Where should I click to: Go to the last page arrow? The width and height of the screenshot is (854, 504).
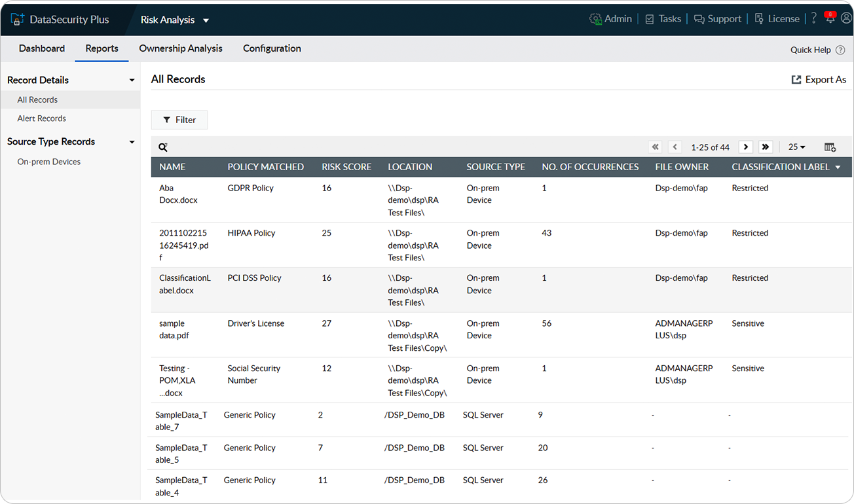pyautogui.click(x=765, y=147)
